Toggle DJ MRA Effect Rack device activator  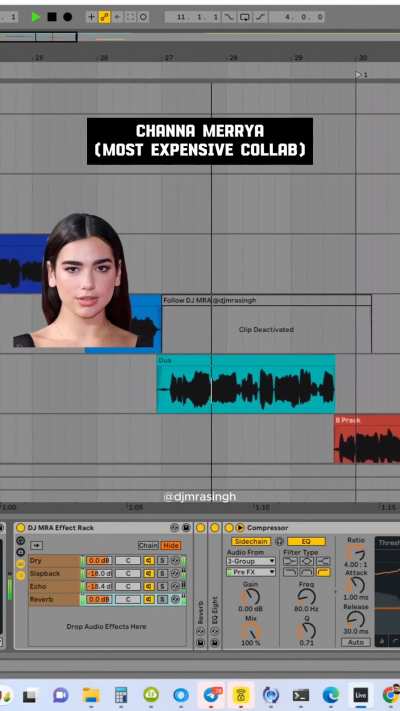point(20,528)
